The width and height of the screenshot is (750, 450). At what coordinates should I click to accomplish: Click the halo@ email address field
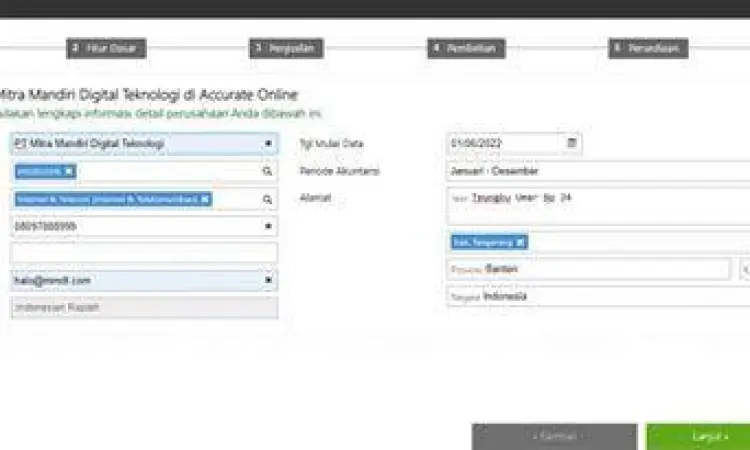pyautogui.click(x=144, y=281)
